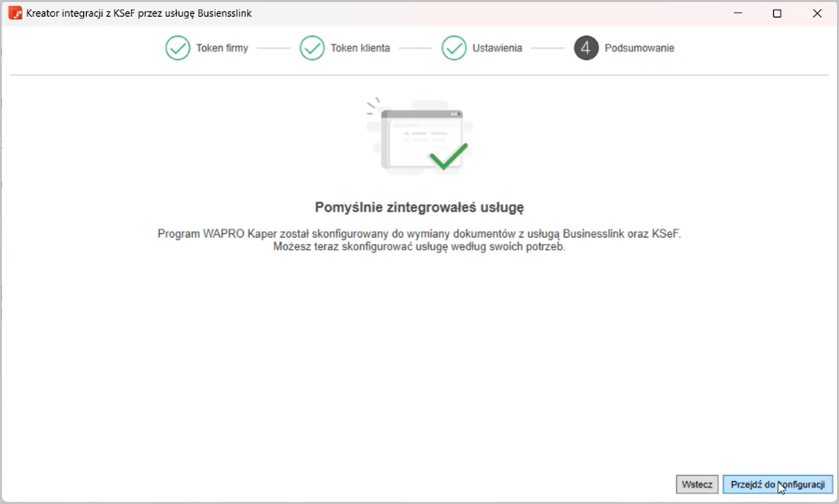The width and height of the screenshot is (839, 504).
Task: Select the Token firmy step label
Action: click(222, 49)
